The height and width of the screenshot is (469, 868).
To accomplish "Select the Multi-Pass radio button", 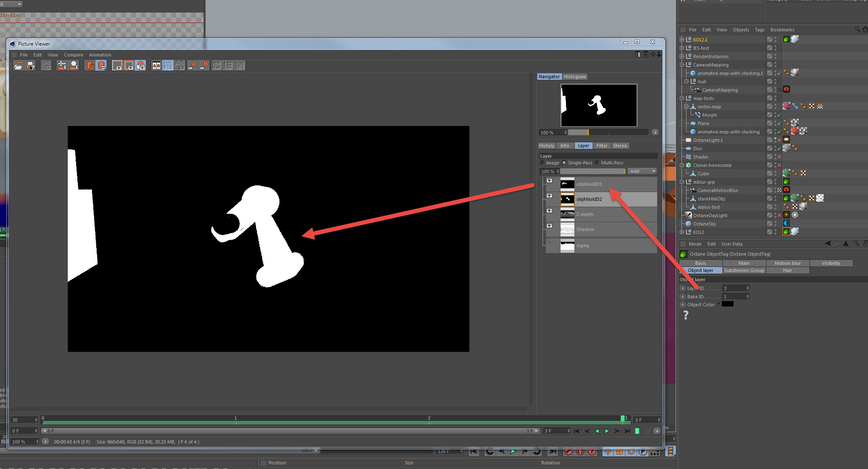I will [x=597, y=163].
